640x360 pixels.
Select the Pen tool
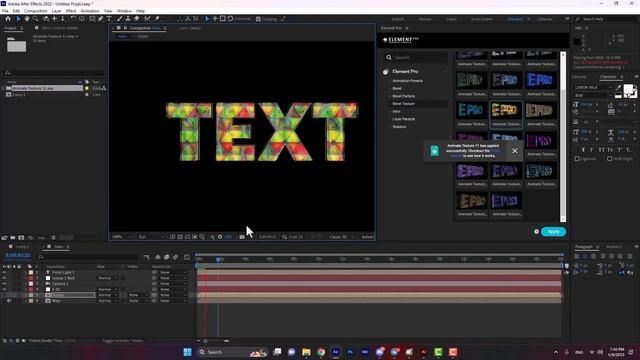(100, 19)
